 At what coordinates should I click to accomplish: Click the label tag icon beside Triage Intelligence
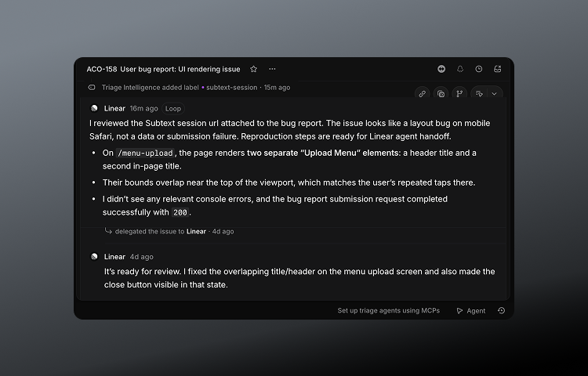92,87
